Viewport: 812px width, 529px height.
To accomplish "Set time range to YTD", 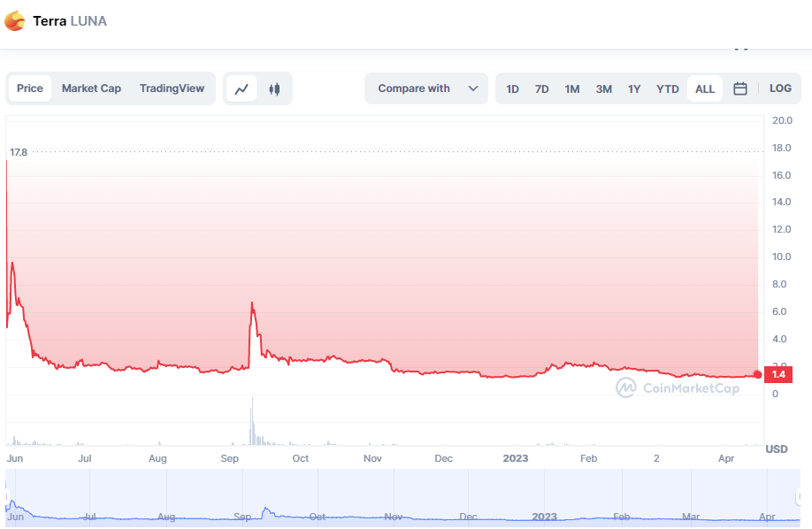I will 667,89.
